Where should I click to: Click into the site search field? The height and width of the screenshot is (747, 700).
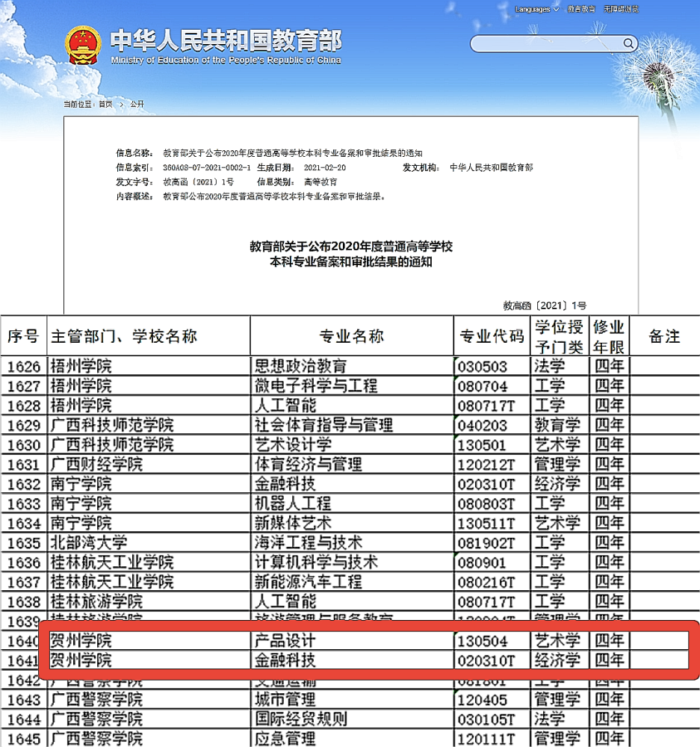pyautogui.click(x=546, y=44)
